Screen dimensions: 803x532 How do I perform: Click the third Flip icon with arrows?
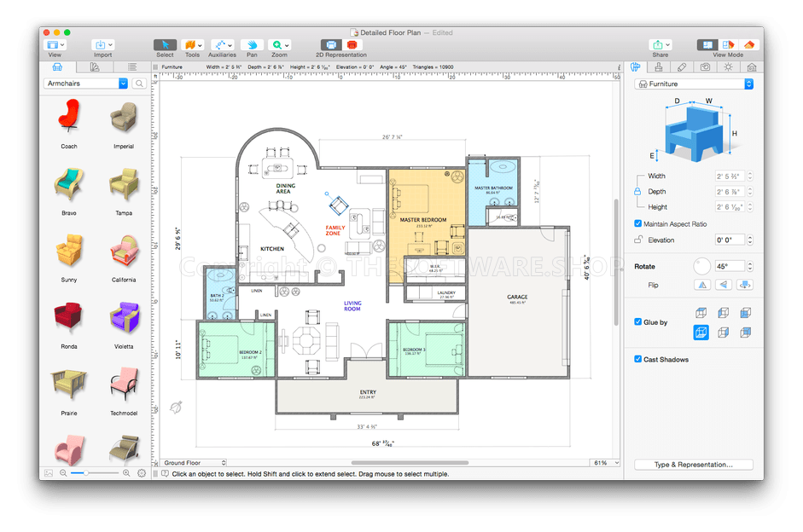(745, 285)
